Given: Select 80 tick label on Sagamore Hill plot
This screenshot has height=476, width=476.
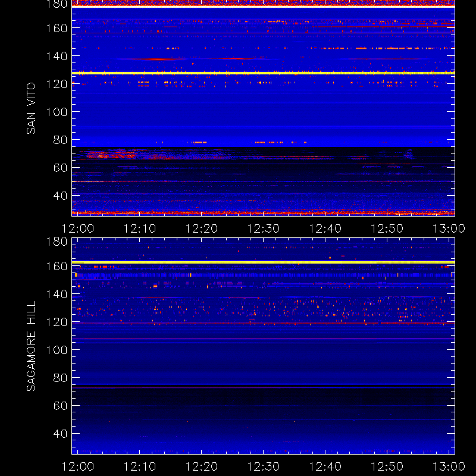Looking at the screenshot, I should click(x=60, y=378).
